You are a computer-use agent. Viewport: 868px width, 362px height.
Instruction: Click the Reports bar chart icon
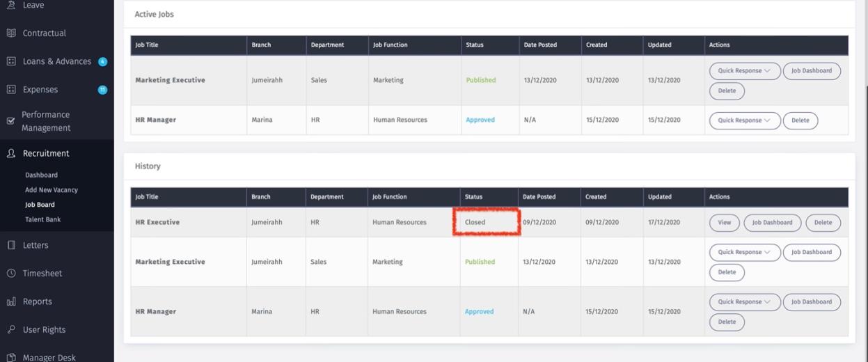tap(11, 301)
